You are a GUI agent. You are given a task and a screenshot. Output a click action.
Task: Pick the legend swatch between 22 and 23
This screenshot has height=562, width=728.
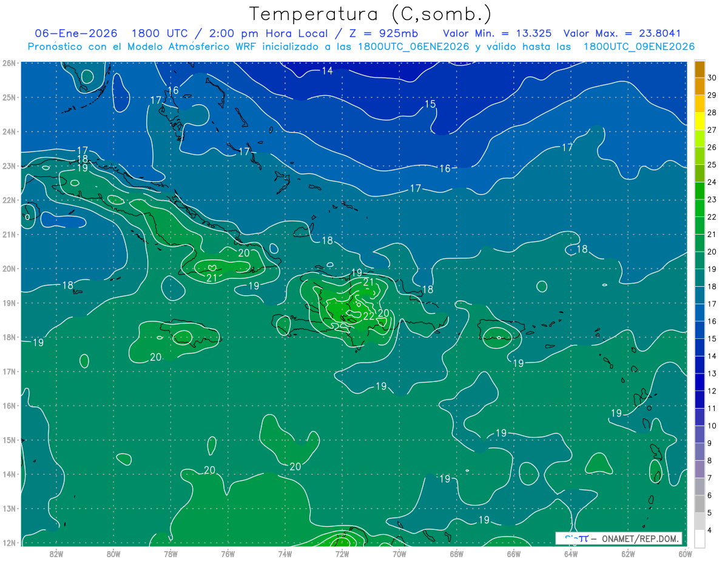point(699,209)
